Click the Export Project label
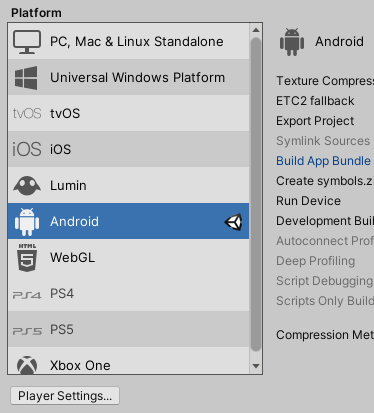The height and width of the screenshot is (413, 374). tap(315, 121)
